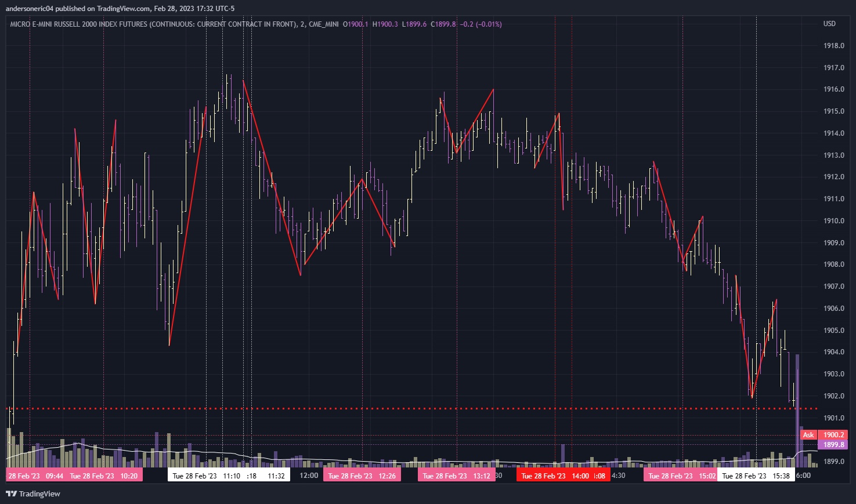Image resolution: width=856 pixels, height=504 pixels.
Task: Click the USD currency label
Action: (x=829, y=24)
